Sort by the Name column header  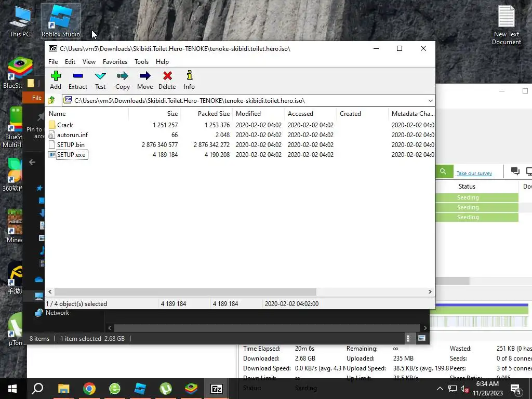pyautogui.click(x=87, y=114)
